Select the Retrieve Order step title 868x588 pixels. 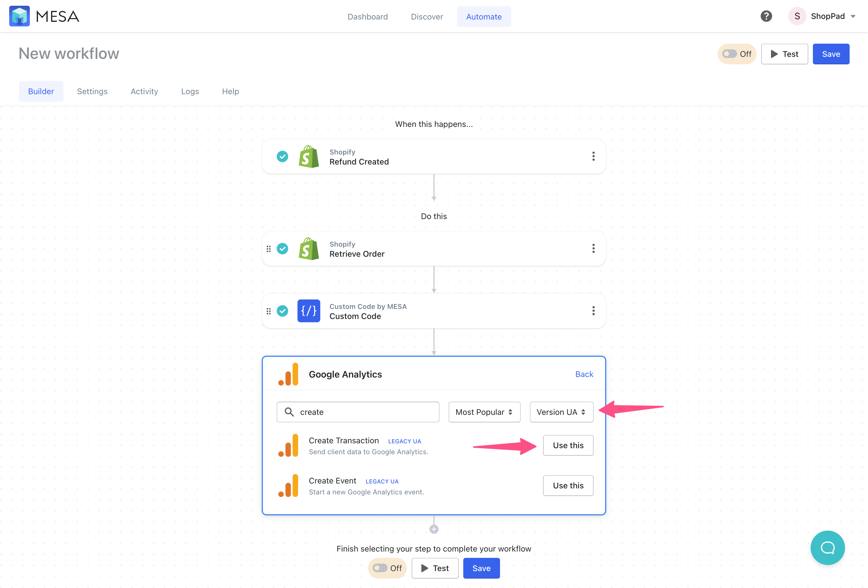357,254
